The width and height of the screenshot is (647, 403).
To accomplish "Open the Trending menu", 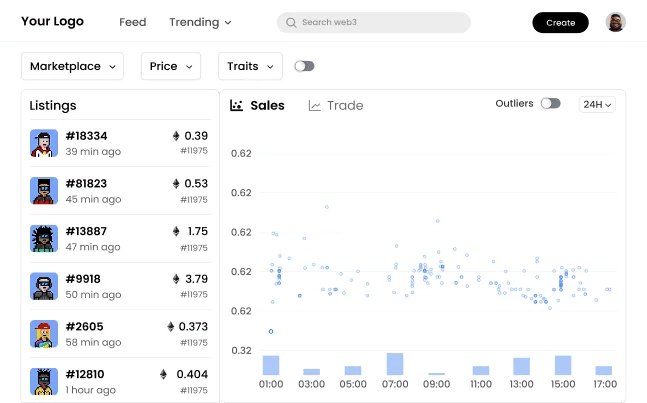I will pyautogui.click(x=200, y=22).
